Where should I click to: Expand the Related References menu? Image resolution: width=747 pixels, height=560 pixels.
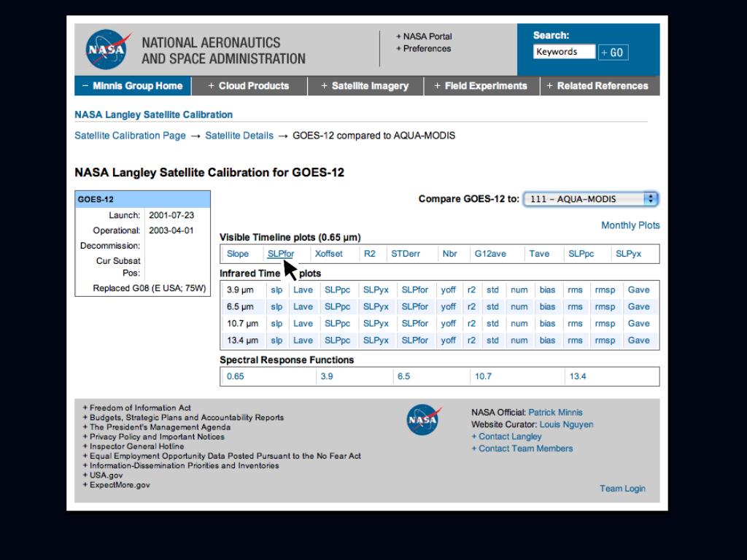600,86
